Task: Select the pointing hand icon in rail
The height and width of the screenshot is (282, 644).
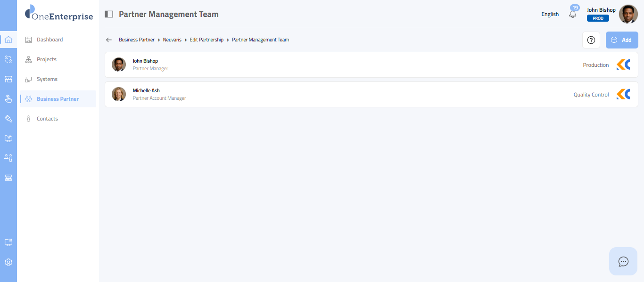Action: click(x=8, y=99)
